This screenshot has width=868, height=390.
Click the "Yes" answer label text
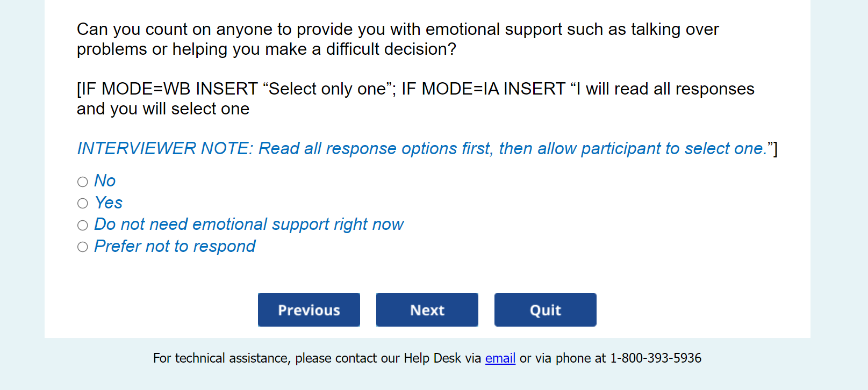(x=109, y=203)
